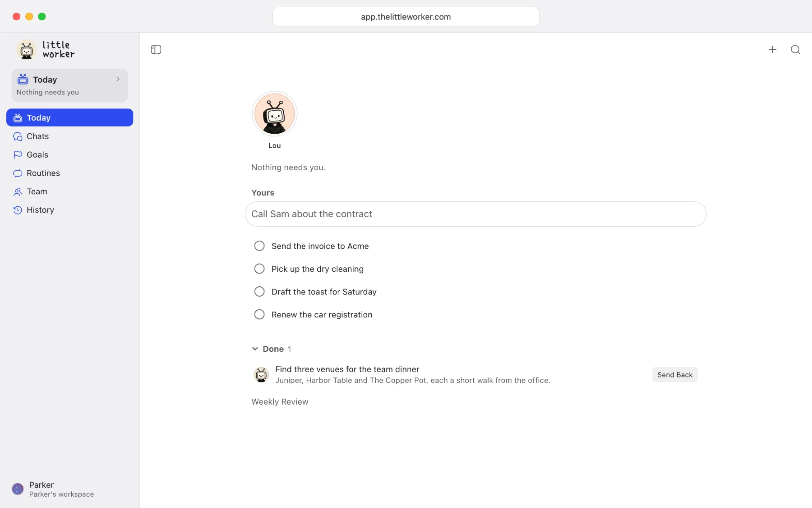Image resolution: width=812 pixels, height=508 pixels.
Task: Click the Renew the car registration text
Action: (322, 315)
